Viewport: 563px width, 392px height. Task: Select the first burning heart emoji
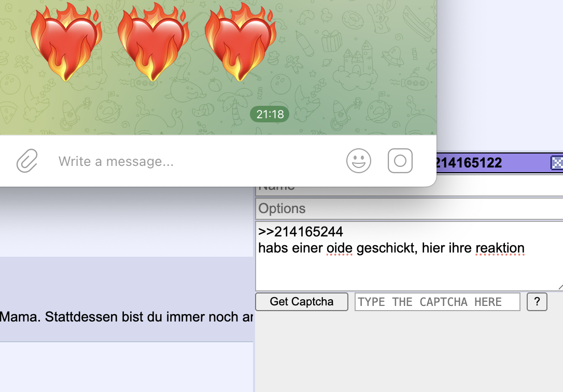[66, 42]
